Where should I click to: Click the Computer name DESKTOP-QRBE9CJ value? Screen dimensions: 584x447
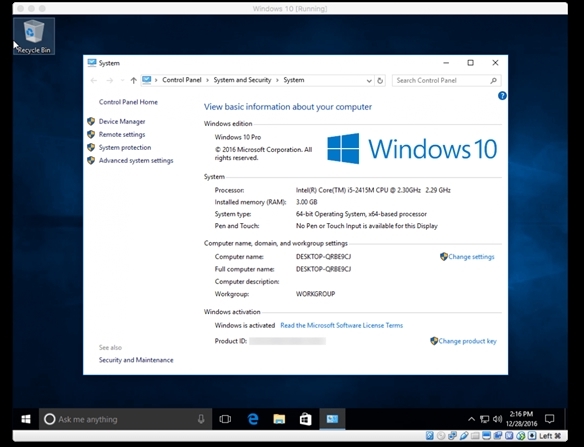tap(323, 257)
